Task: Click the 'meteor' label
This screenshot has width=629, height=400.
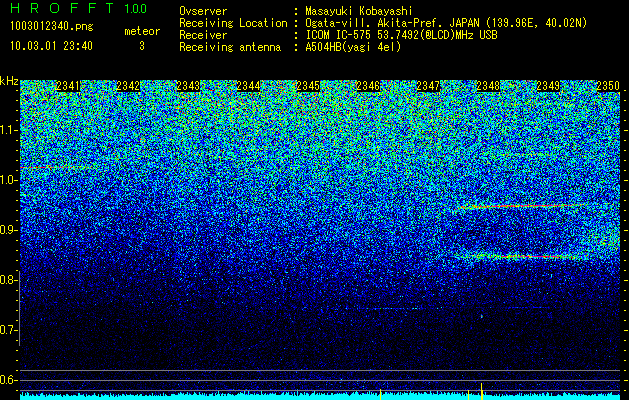Action: [x=142, y=31]
